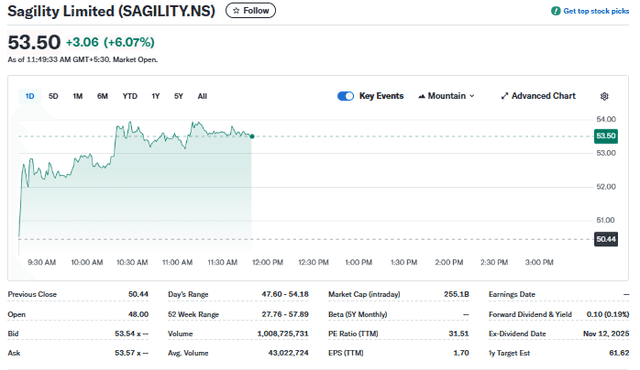Click the 12:00 PM time axis label
Viewport: 640px width, 370px height.
(x=267, y=262)
